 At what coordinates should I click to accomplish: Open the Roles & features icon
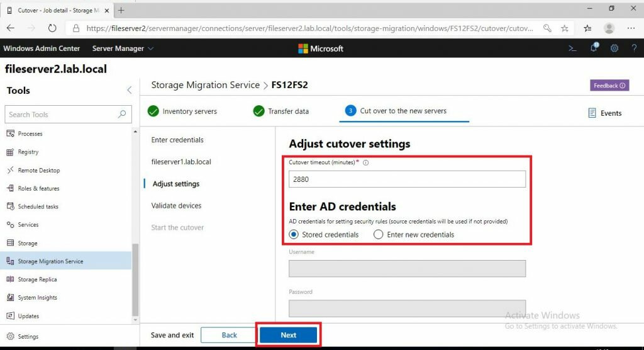(10, 188)
